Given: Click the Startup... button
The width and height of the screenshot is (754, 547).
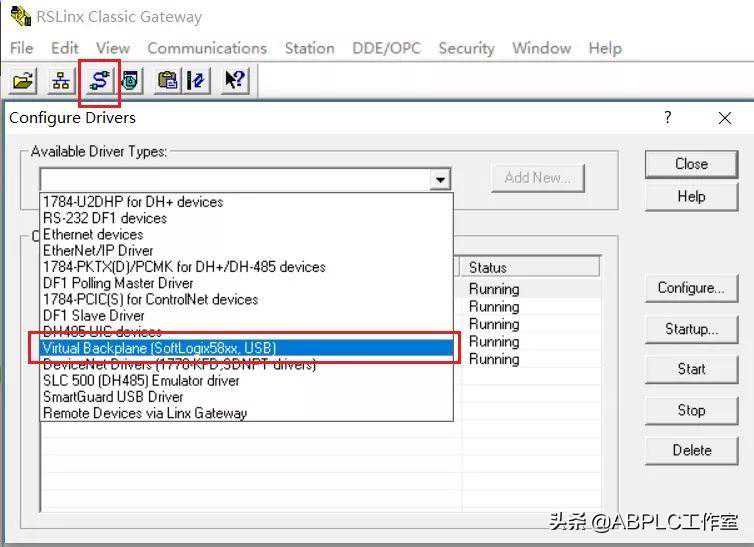Looking at the screenshot, I should 691,329.
